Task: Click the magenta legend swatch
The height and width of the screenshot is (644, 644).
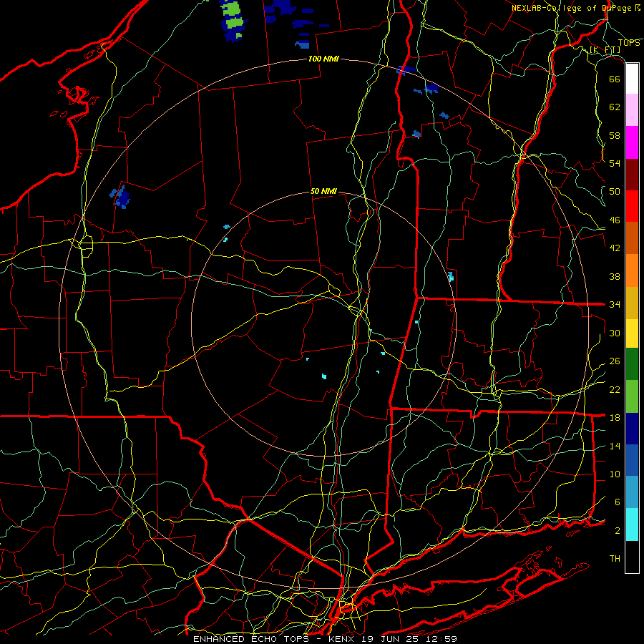Action: pos(632,142)
